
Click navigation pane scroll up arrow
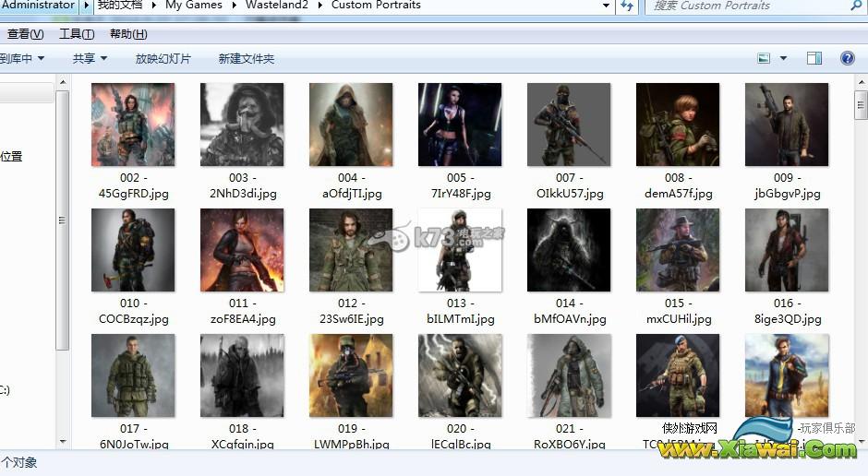point(63,82)
